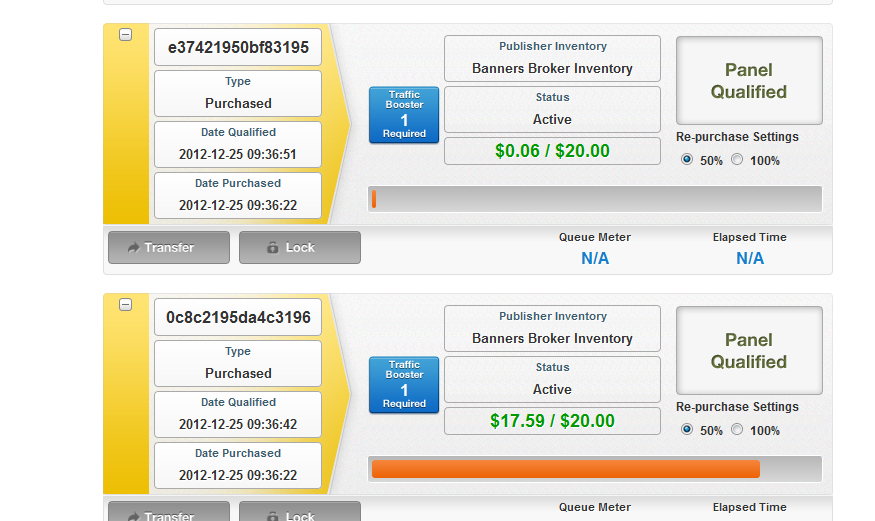Click Status Active box in panel e37421950bf83195
Viewport: 875px width, 521px height.
[x=552, y=109]
